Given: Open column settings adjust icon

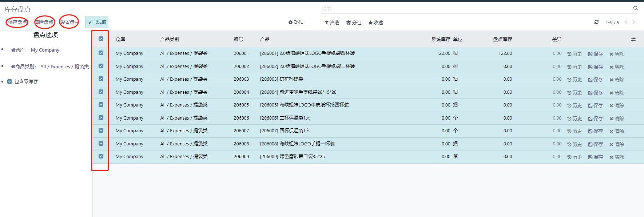Looking at the screenshot, I should (633, 39).
